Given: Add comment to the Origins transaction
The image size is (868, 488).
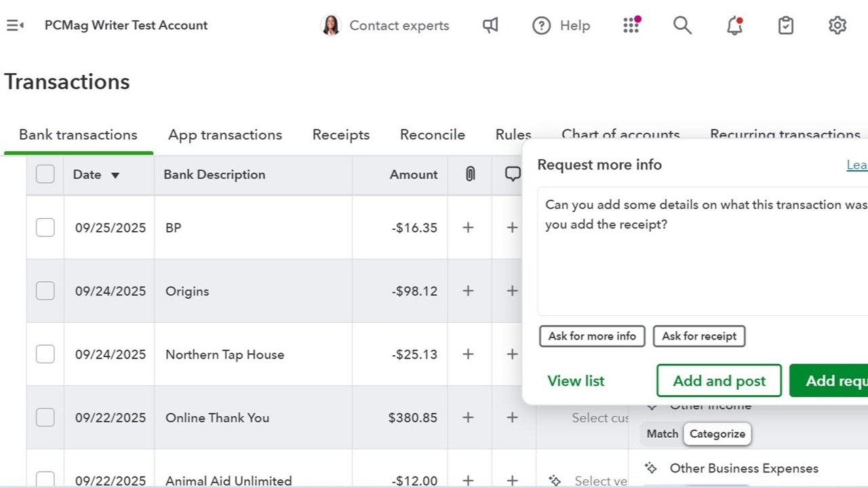Looking at the screenshot, I should 512,291.
